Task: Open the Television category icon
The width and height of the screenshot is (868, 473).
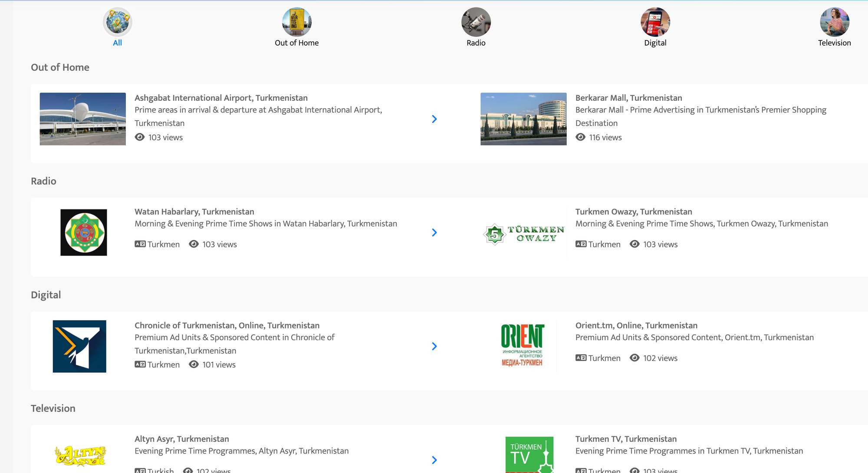Action: tap(834, 22)
